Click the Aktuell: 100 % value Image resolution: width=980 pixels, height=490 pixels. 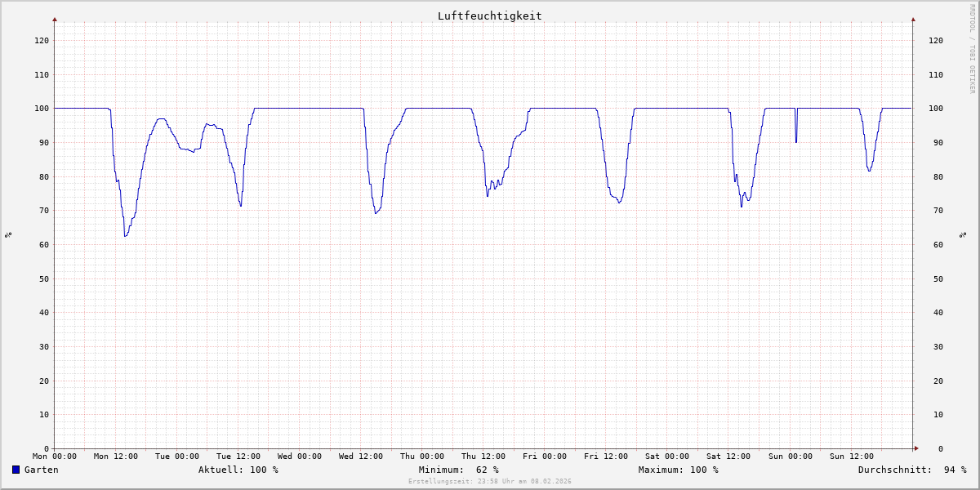point(238,470)
